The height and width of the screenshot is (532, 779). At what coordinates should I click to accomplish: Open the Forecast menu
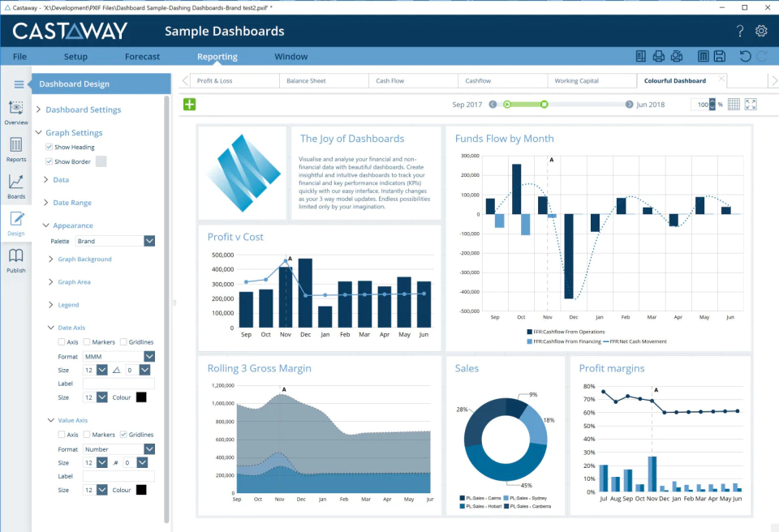tap(143, 57)
